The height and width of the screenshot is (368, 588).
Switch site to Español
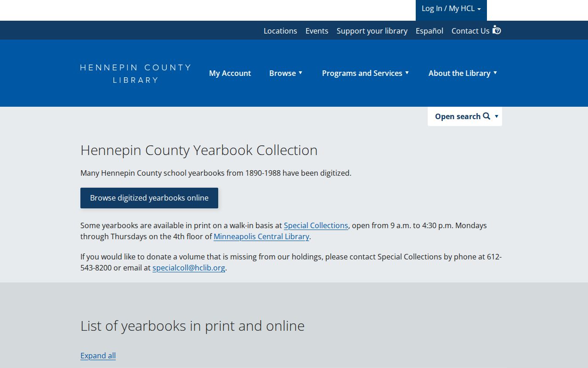(x=430, y=31)
